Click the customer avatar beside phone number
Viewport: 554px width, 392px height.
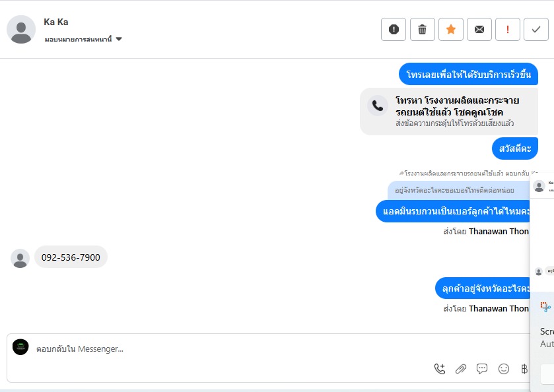(20, 258)
